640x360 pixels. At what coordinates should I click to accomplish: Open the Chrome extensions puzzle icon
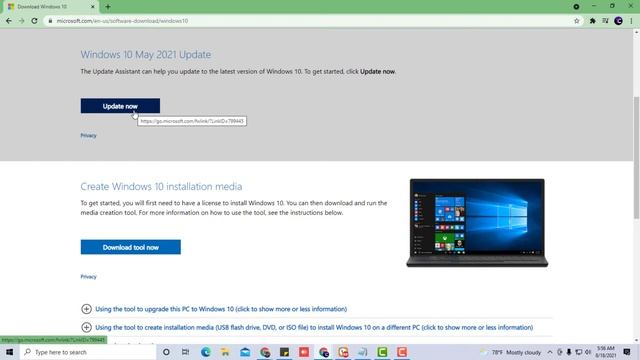592,21
